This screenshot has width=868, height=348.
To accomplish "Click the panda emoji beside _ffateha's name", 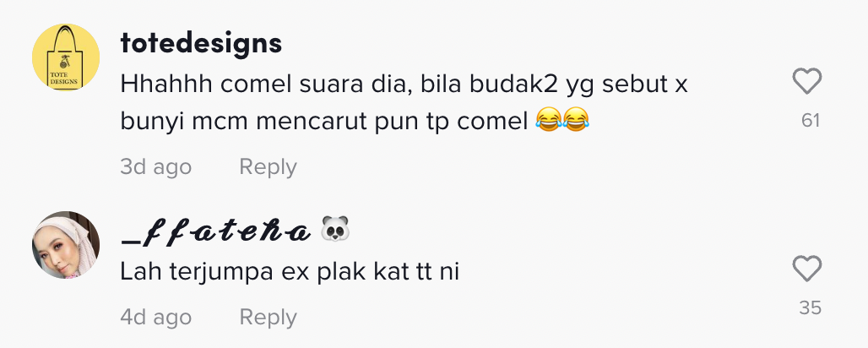I will click(x=335, y=229).
